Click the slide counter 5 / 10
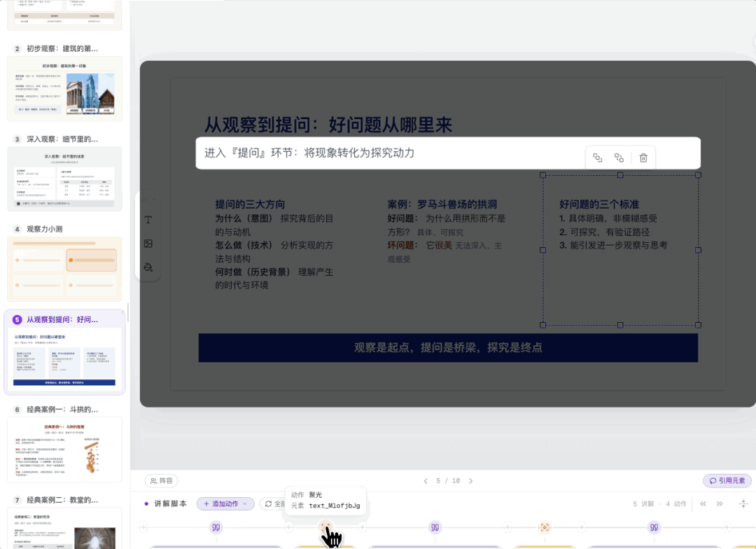The width and height of the screenshot is (756, 549). point(448,481)
